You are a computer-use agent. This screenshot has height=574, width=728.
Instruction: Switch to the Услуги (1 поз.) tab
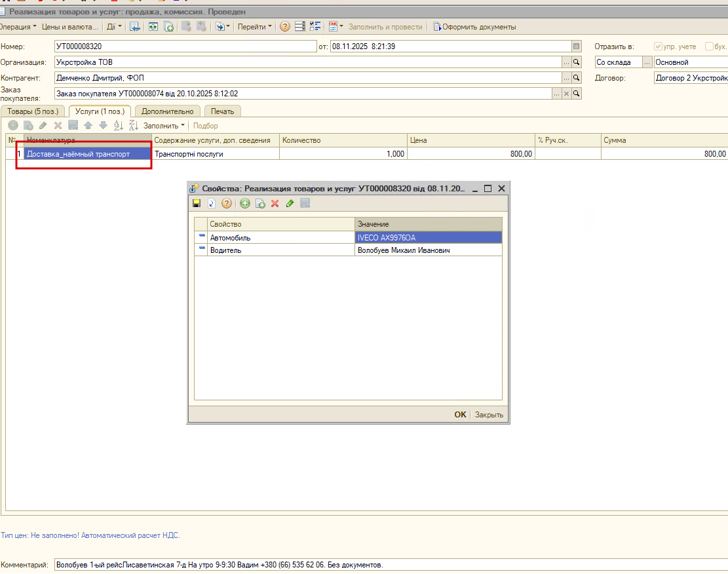(x=100, y=111)
